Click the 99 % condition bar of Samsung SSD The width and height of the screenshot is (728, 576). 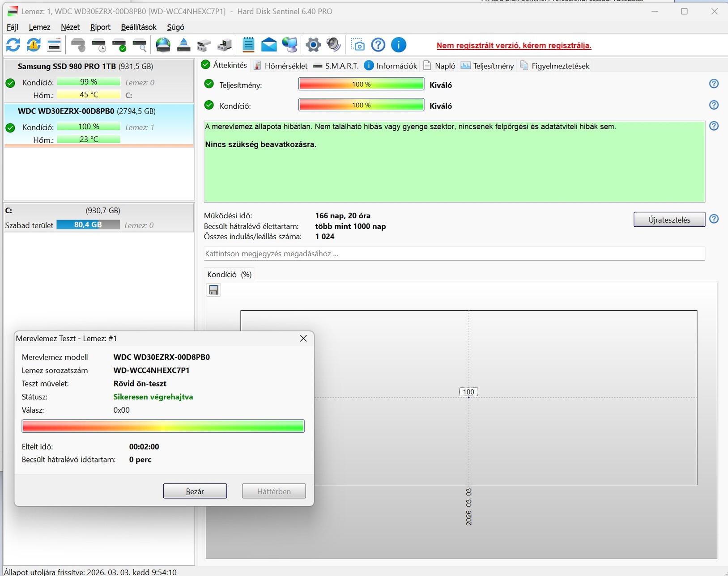(x=89, y=82)
